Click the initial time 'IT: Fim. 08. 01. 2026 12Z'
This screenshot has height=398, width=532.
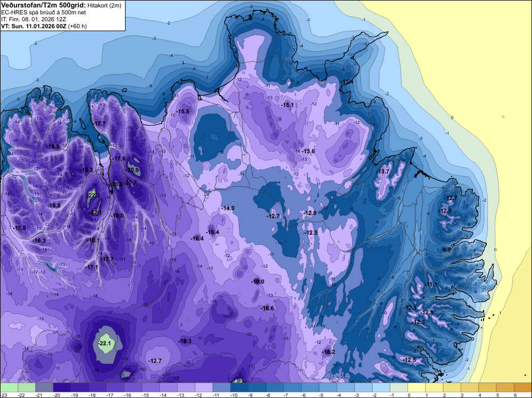pyautogui.click(x=34, y=19)
